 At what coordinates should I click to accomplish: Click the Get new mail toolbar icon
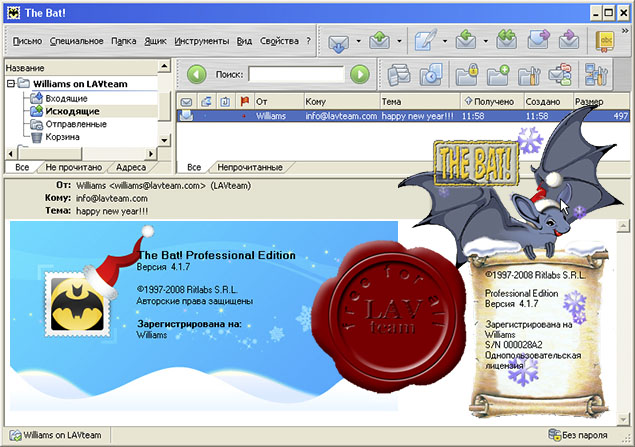pyautogui.click(x=339, y=41)
